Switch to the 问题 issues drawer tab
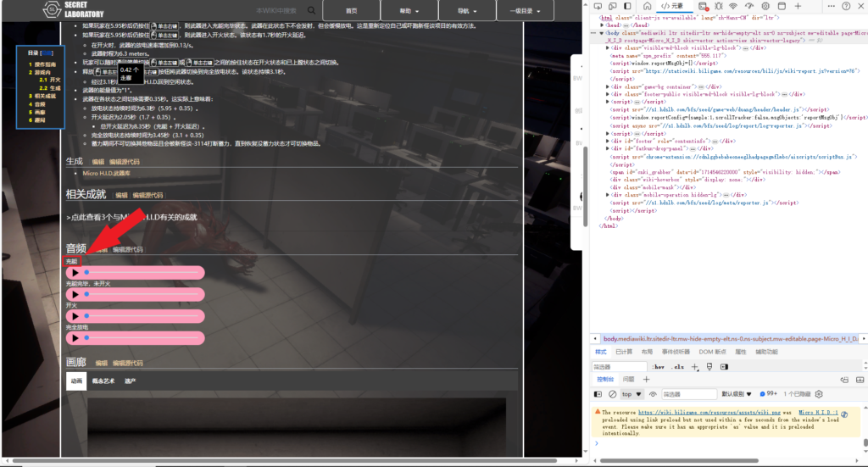 coord(628,380)
